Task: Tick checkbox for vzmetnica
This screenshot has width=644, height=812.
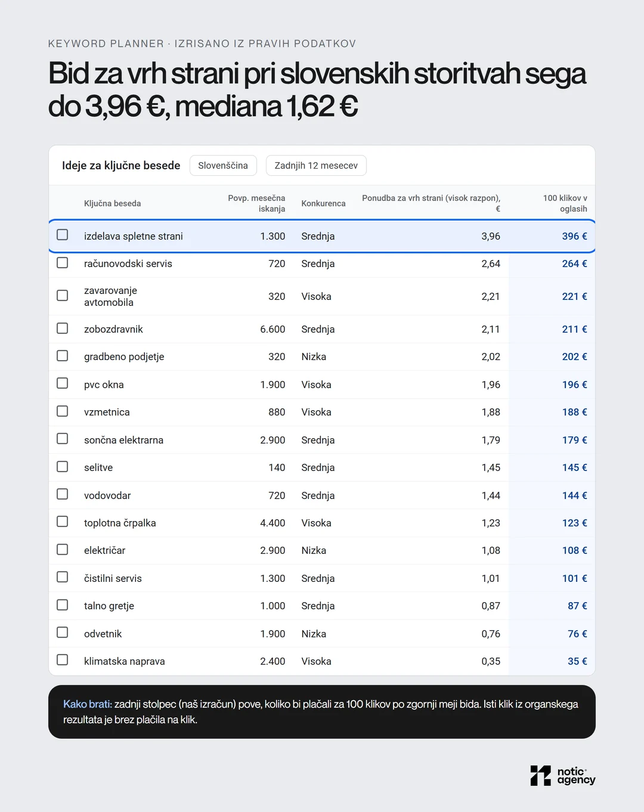Action: (x=62, y=411)
